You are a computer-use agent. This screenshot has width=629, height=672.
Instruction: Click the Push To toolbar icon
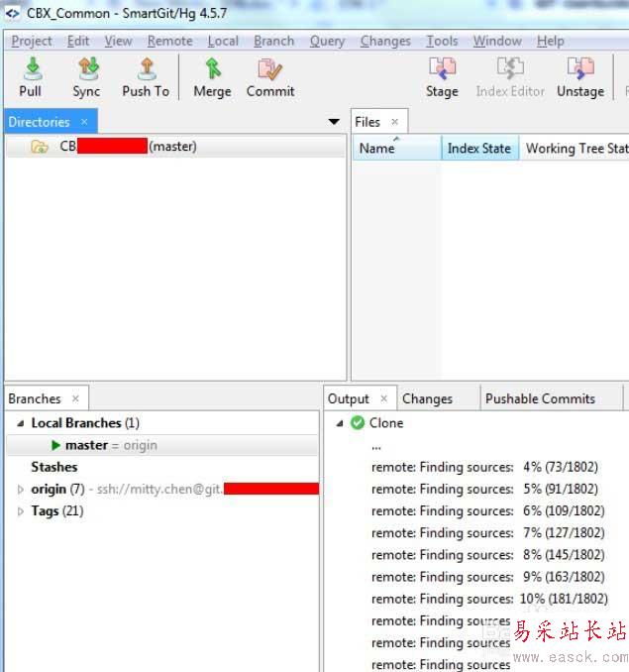[147, 69]
